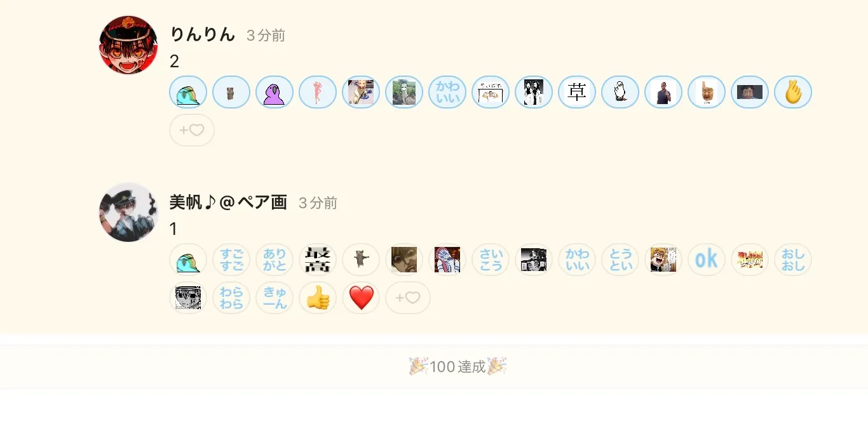Toggle the とうとい reaction
This screenshot has height=431, width=868.
620,260
